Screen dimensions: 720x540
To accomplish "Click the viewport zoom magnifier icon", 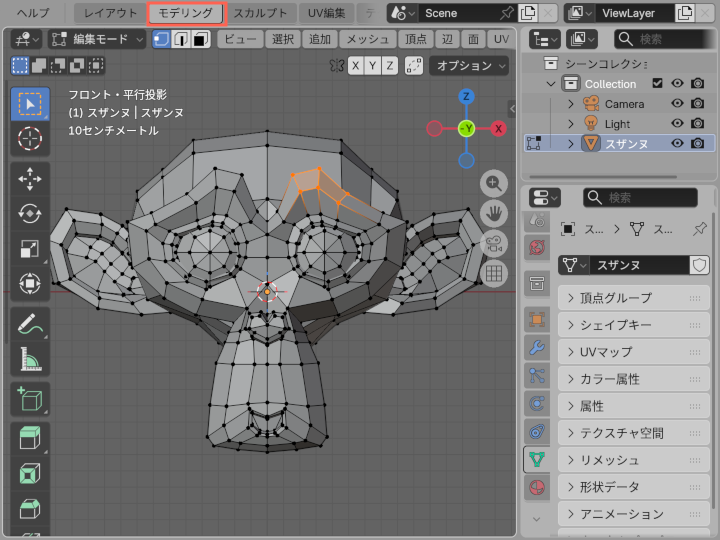I will coord(494,183).
